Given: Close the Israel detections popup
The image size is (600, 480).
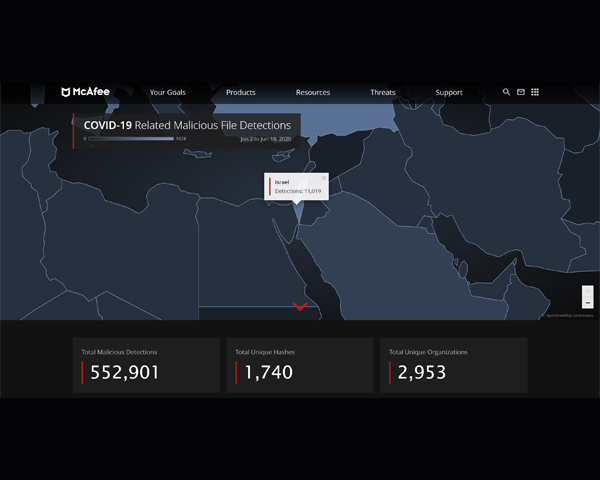Looking at the screenshot, I should (323, 178).
